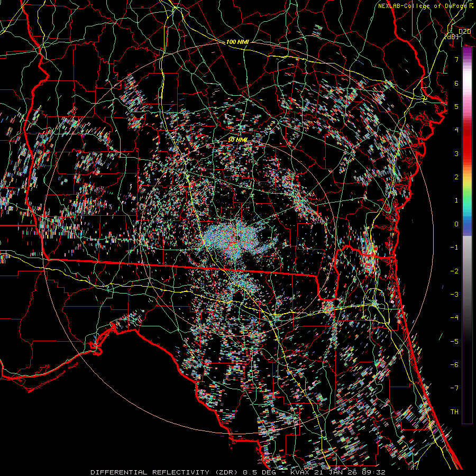Viewport: 476px width, 476px height.
Task: Select the 3 value on the color scale
Action: (x=456, y=153)
